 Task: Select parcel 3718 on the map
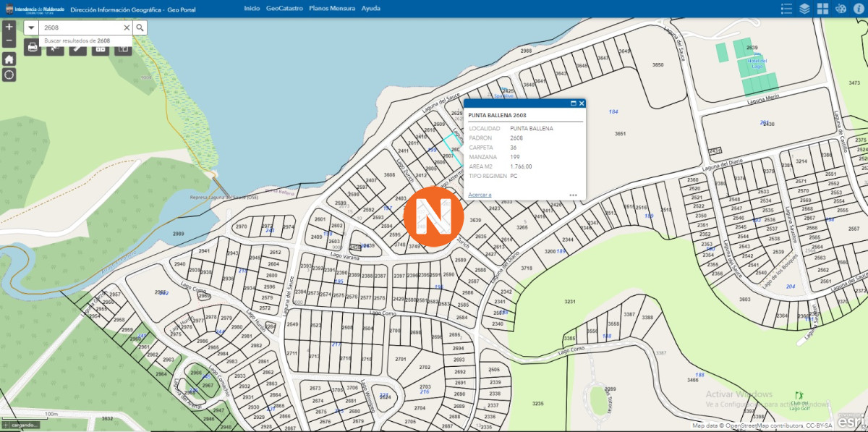[x=526, y=268]
